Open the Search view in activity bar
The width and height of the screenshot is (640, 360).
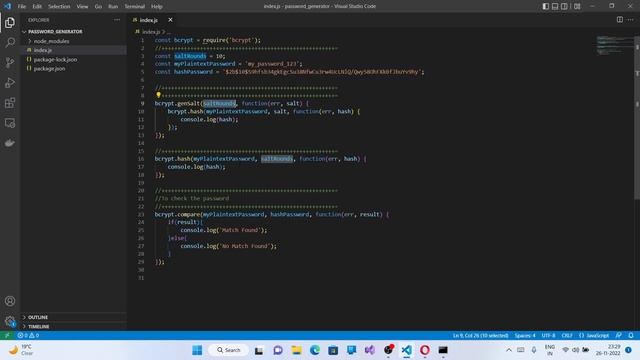[x=10, y=42]
